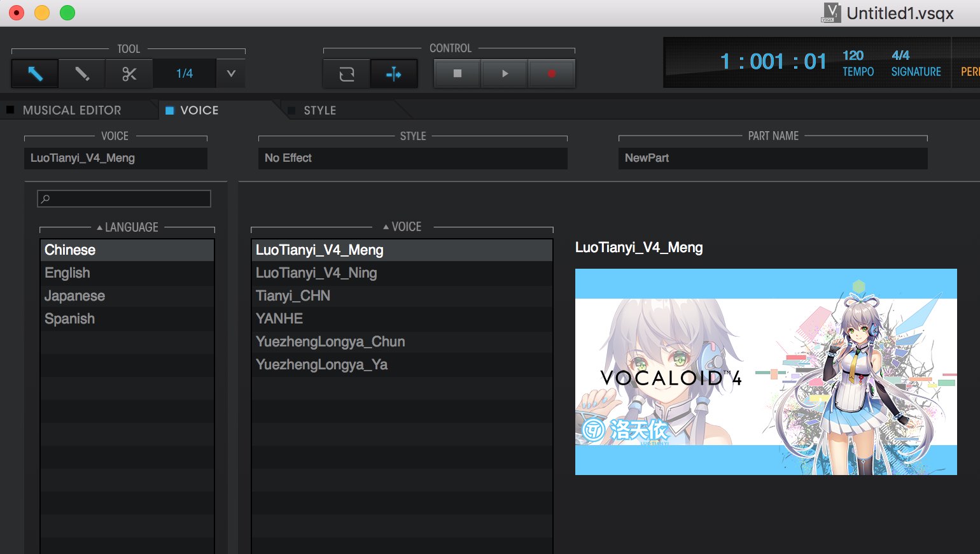Switch to the Musical Editor tab
980x554 pixels.
click(x=72, y=110)
